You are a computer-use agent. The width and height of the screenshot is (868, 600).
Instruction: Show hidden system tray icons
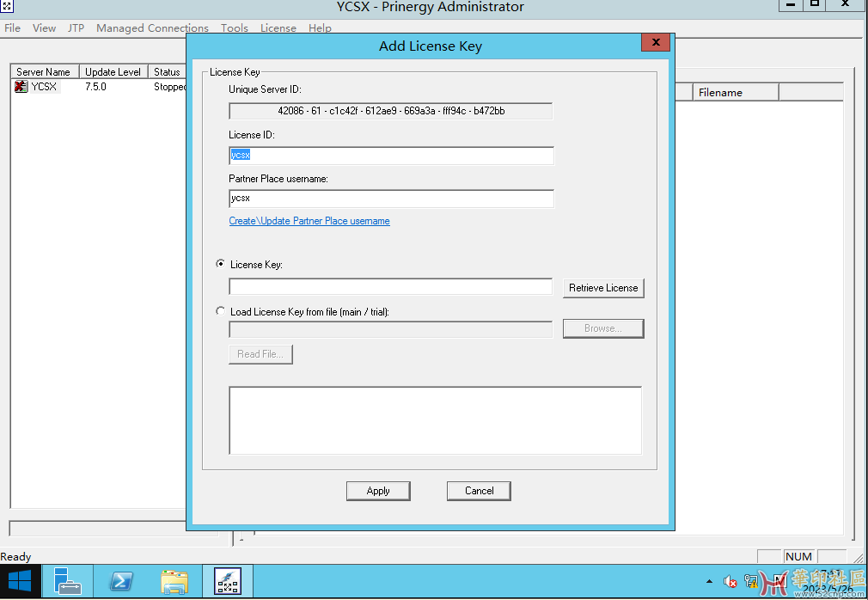[709, 581]
